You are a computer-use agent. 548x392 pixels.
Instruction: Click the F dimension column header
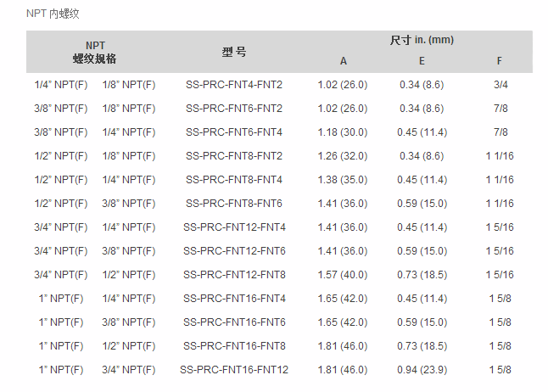[x=500, y=61]
